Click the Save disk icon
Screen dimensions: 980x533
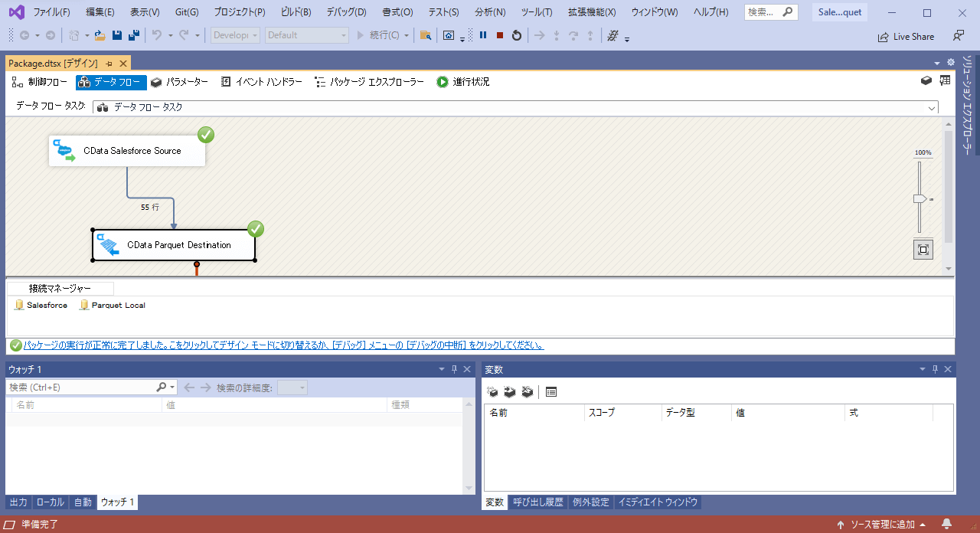coord(117,35)
